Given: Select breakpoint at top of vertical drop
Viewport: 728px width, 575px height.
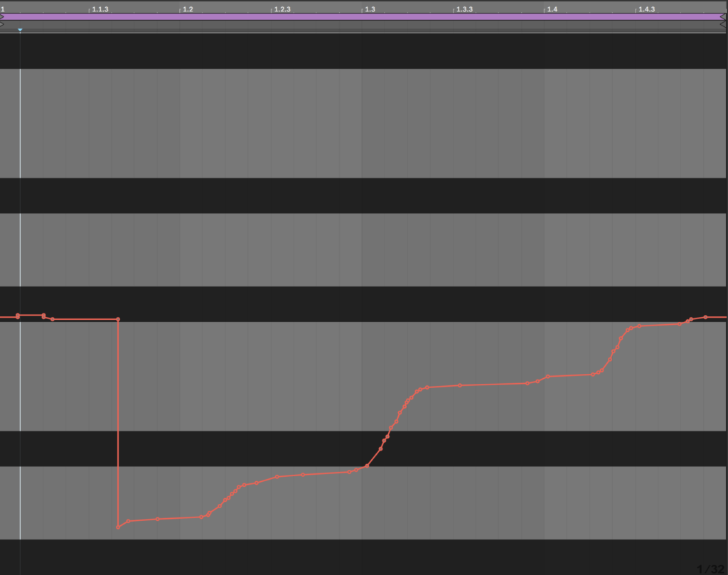Looking at the screenshot, I should pyautogui.click(x=118, y=319).
